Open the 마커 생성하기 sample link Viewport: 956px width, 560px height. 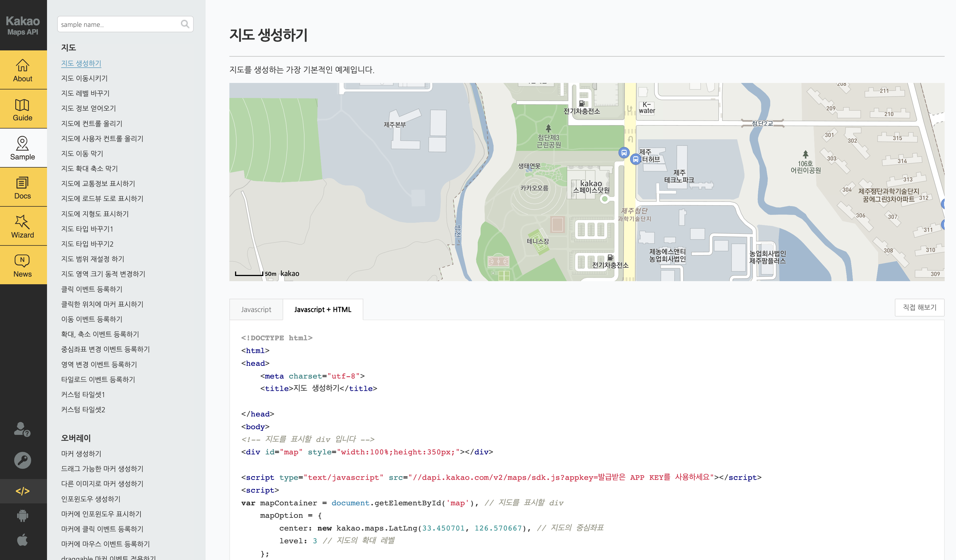click(x=81, y=453)
